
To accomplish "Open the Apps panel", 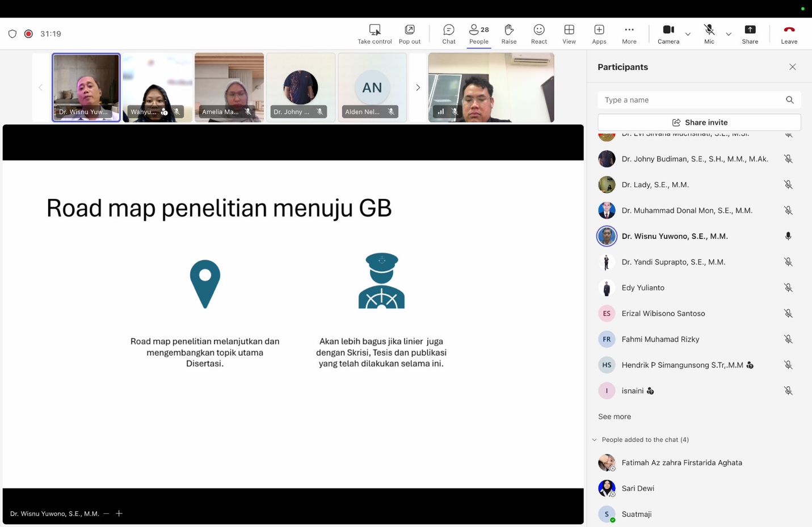I will point(599,33).
